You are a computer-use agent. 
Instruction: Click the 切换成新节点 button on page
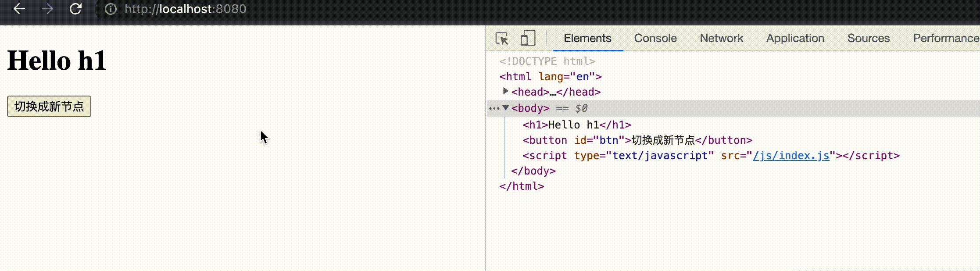click(49, 107)
